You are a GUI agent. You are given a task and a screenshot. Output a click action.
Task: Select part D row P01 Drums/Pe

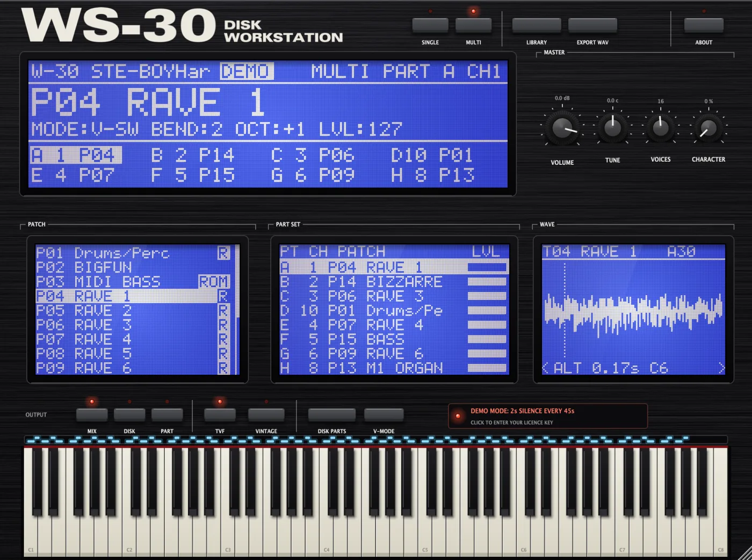click(393, 310)
